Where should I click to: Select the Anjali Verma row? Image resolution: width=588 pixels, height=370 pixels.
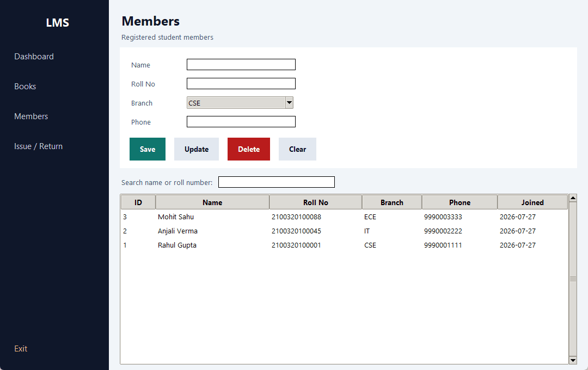(x=344, y=231)
